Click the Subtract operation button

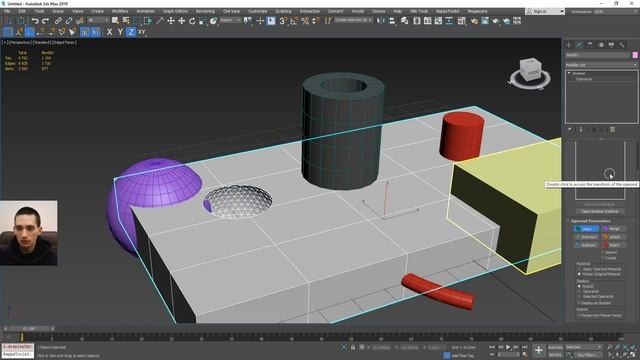587,245
